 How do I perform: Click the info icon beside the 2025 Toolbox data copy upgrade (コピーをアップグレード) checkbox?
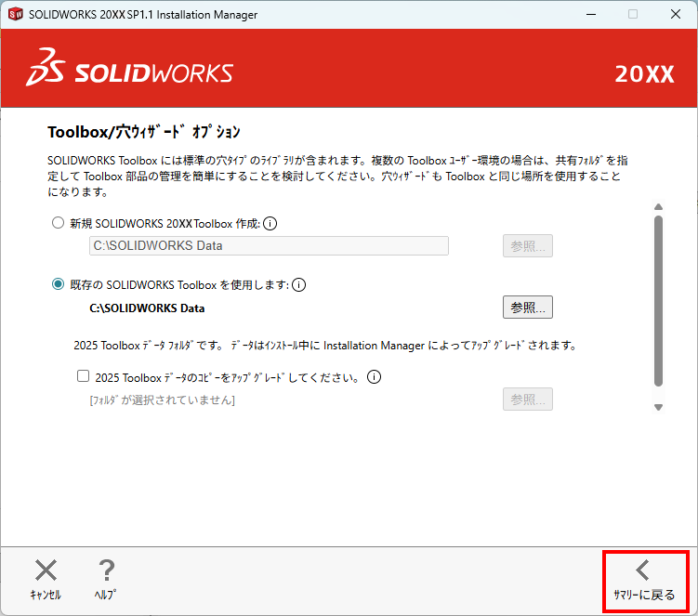(374, 377)
